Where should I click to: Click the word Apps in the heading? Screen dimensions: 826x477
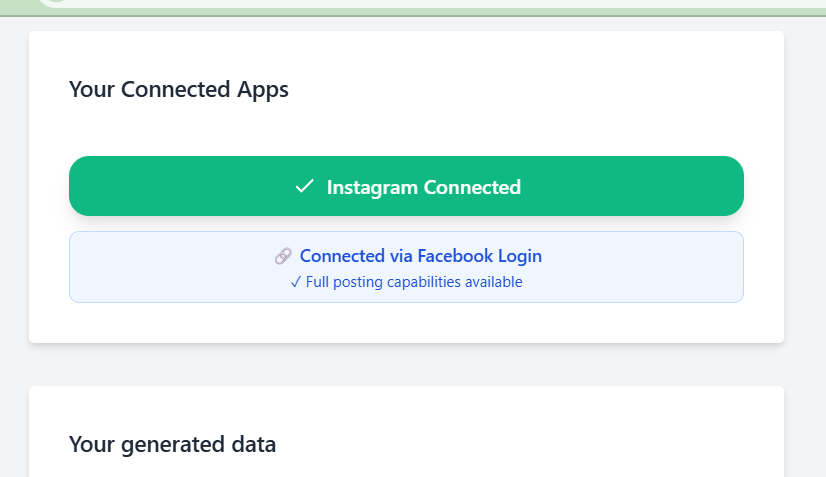click(262, 89)
